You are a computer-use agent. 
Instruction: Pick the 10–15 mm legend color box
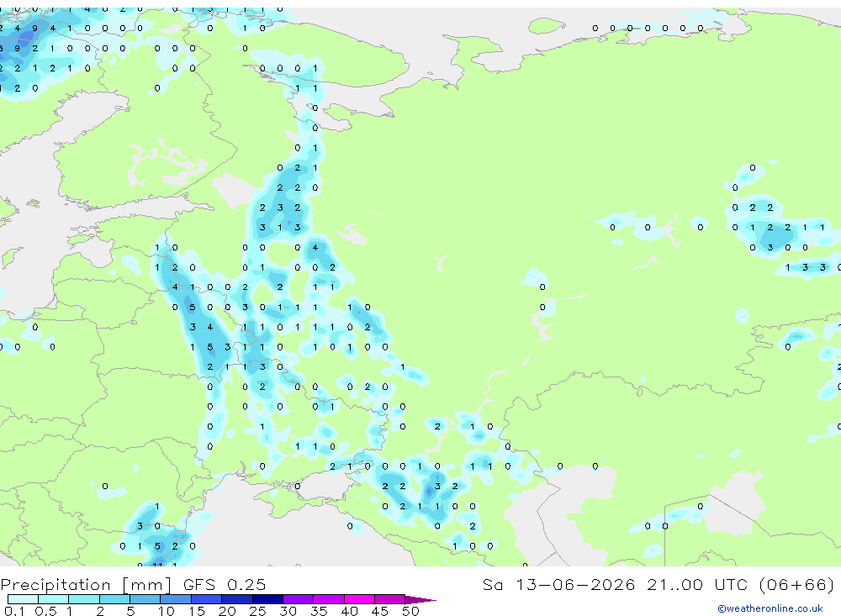tap(176, 599)
